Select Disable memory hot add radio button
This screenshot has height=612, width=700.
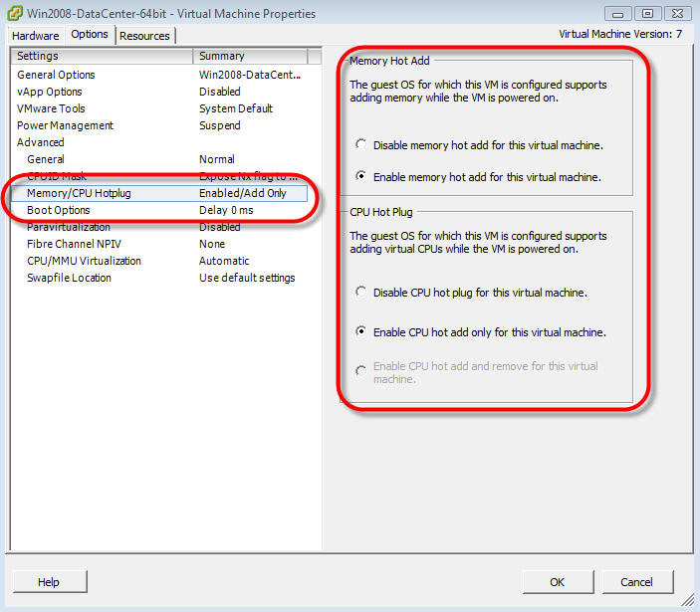click(360, 144)
